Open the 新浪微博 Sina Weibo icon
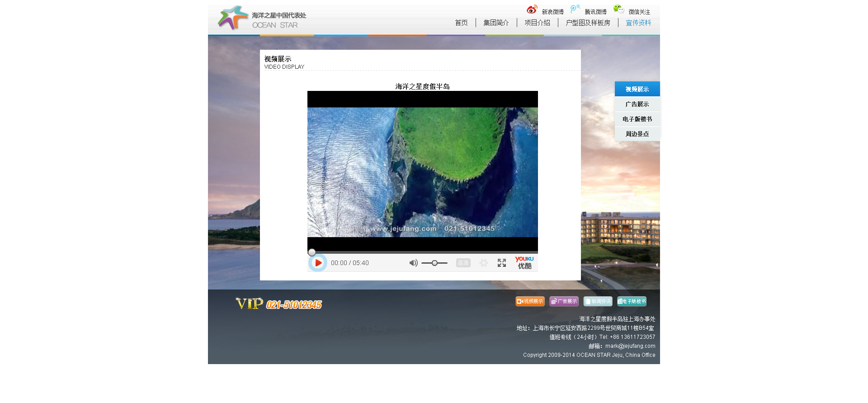The image size is (868, 403). pyautogui.click(x=532, y=9)
